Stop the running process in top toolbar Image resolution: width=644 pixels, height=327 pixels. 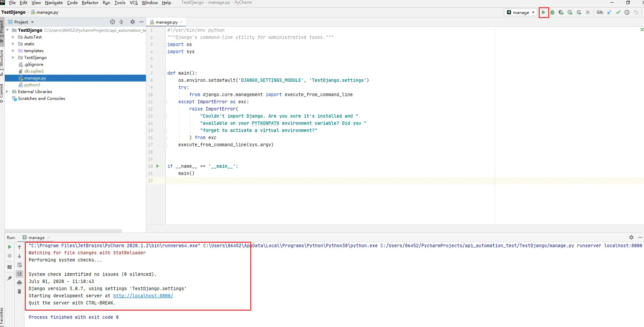[588, 13]
